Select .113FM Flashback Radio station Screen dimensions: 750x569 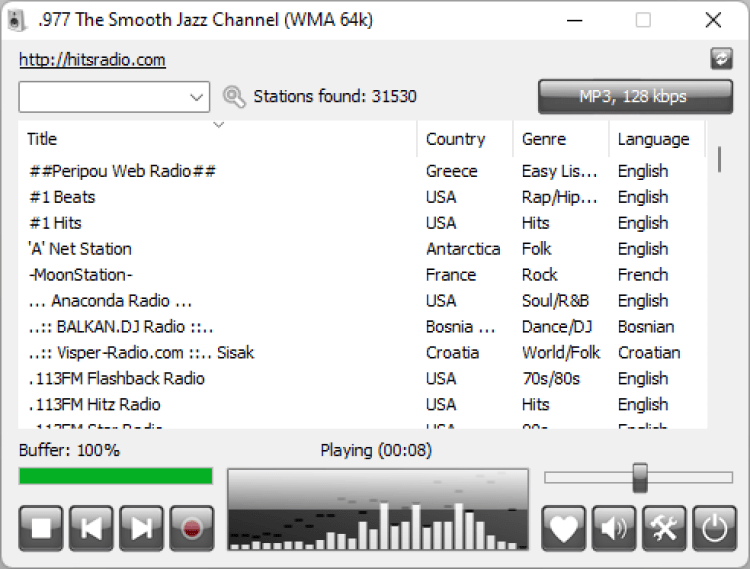pos(363,378)
